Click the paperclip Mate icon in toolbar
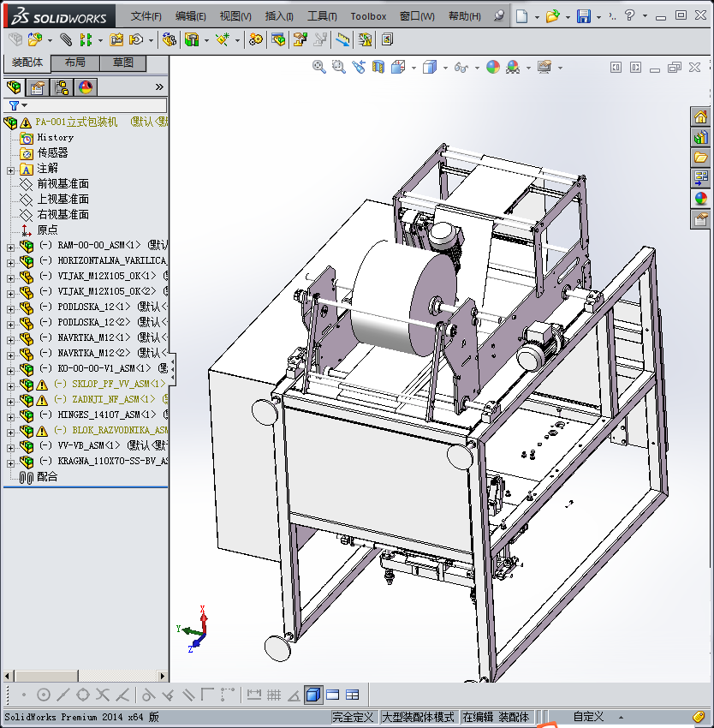This screenshot has height=728, width=714. 66,40
